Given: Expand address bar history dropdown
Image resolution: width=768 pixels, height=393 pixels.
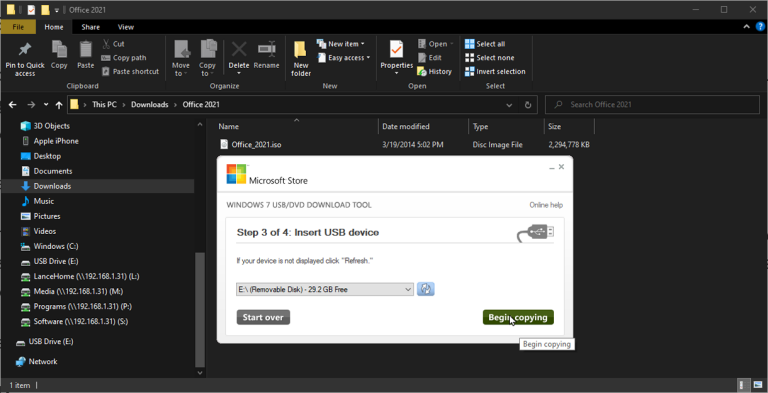Looking at the screenshot, I should 509,105.
